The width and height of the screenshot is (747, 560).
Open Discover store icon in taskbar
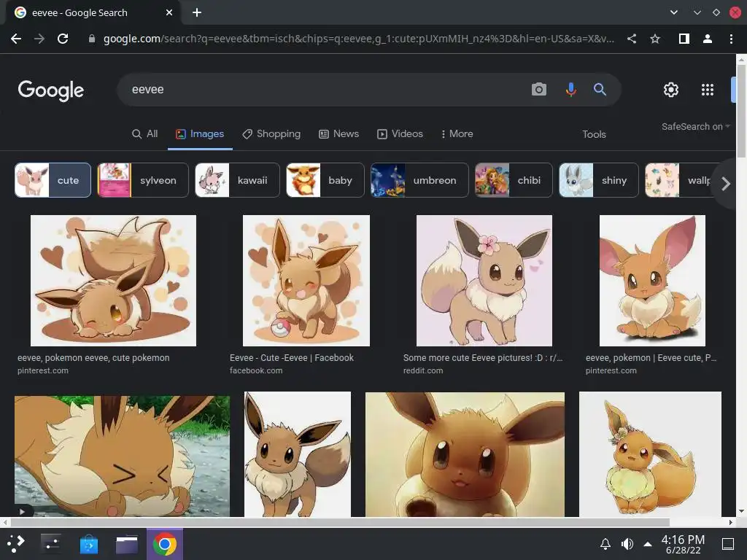click(88, 544)
